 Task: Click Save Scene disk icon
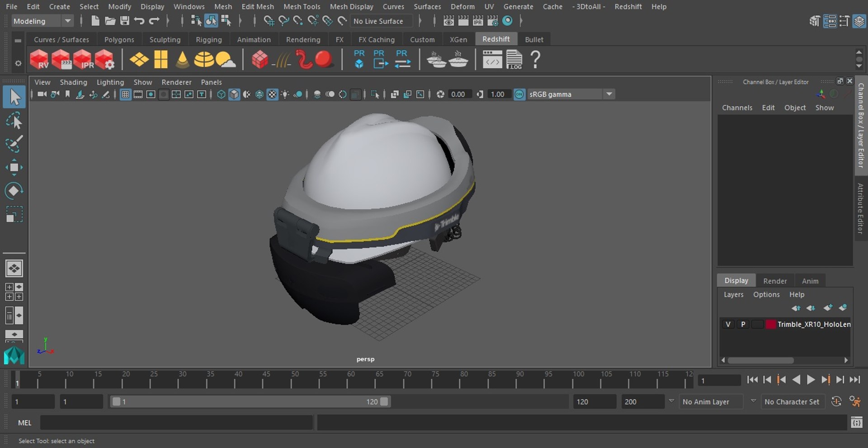pyautogui.click(x=124, y=21)
